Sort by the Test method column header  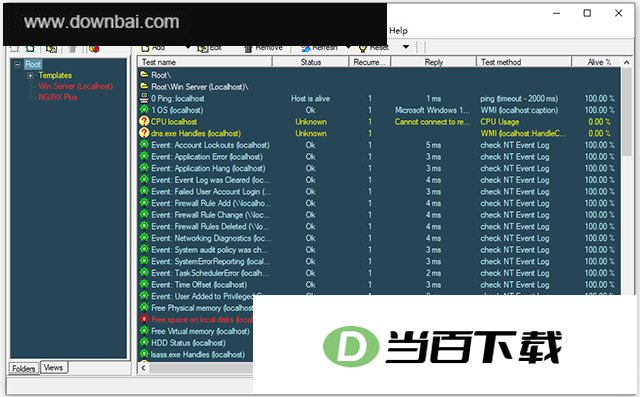[x=524, y=62]
